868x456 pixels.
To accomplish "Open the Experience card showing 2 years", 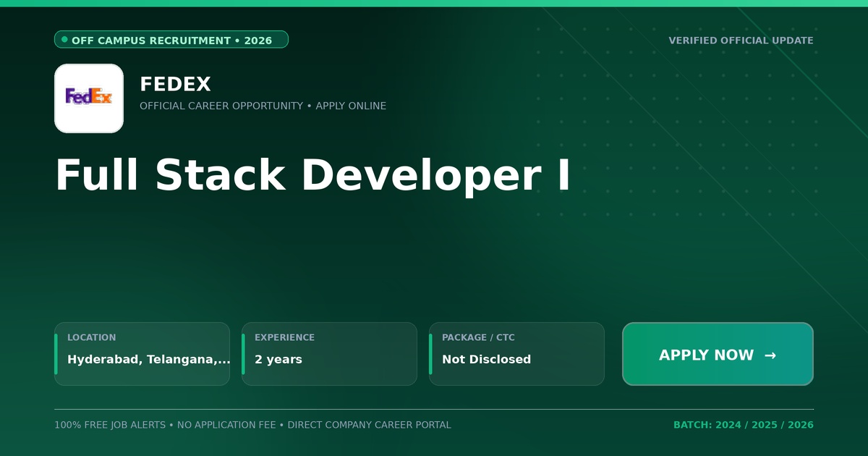I will (x=329, y=354).
